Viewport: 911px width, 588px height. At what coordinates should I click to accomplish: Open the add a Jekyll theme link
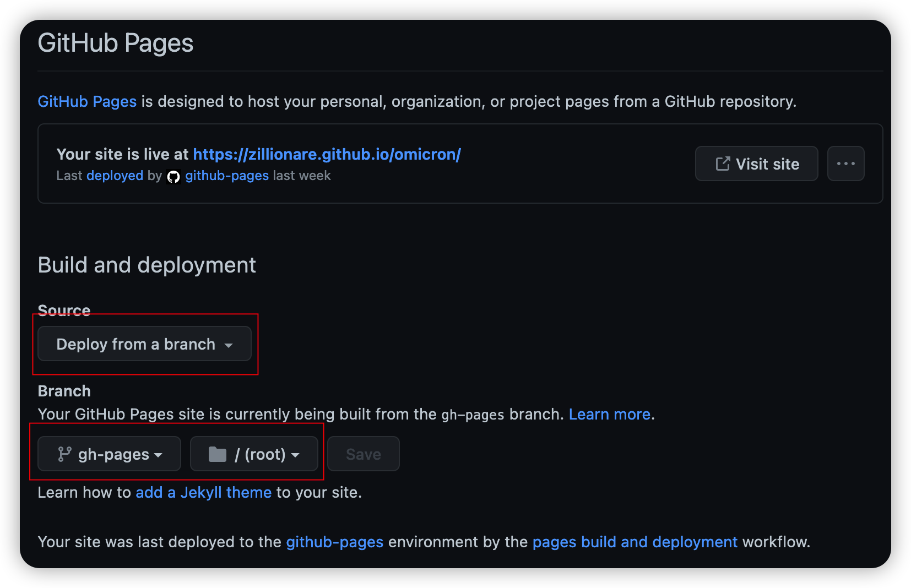tap(203, 493)
